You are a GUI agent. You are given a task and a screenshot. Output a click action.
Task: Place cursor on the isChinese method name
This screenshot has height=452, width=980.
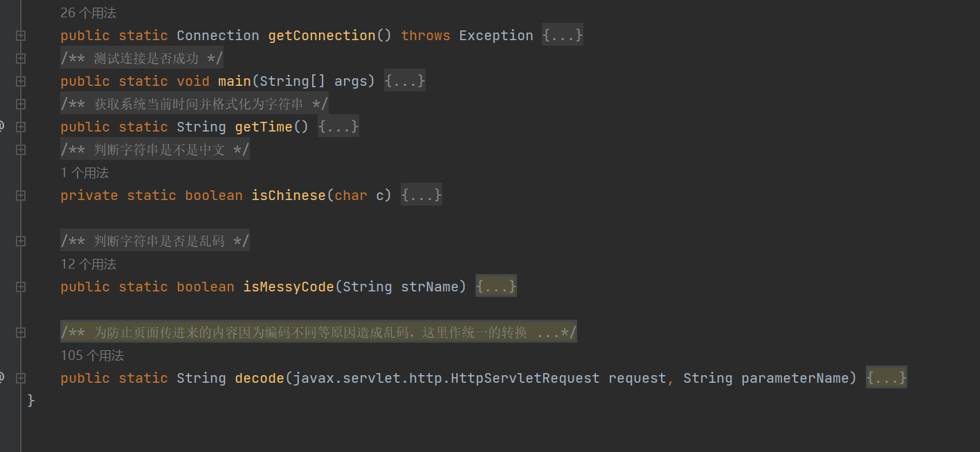point(288,195)
